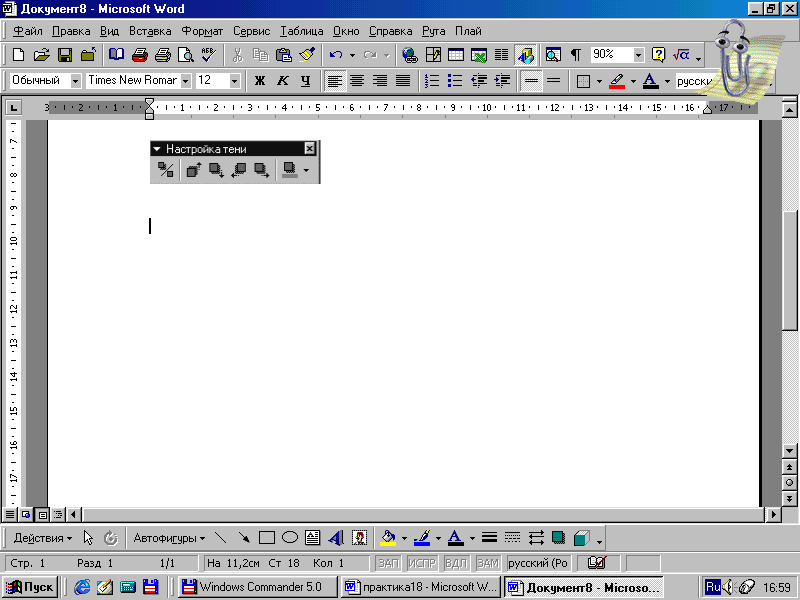Open the Файл menu
Viewport: 800px width, 600px height.
(28, 31)
